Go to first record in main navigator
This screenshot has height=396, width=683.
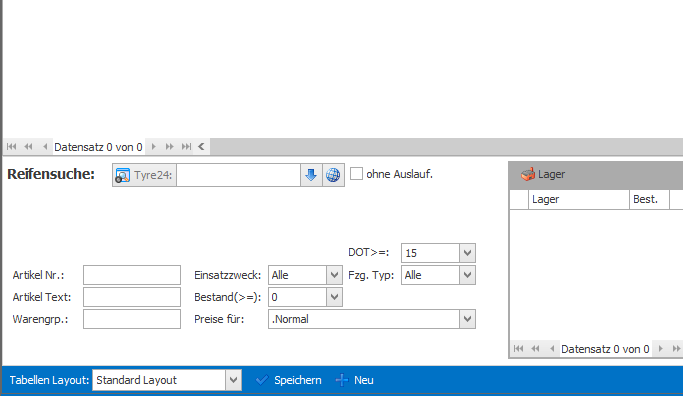point(12,147)
